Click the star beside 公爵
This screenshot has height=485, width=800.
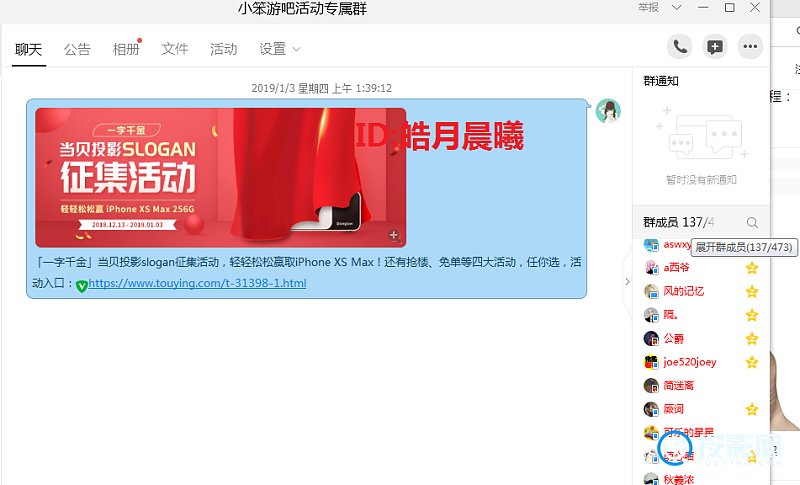tap(752, 339)
